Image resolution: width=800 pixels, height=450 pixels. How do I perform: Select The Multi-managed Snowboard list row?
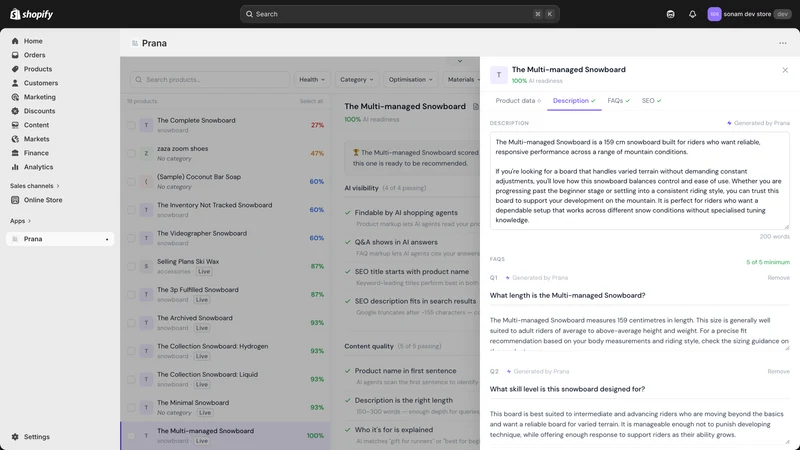(225, 436)
